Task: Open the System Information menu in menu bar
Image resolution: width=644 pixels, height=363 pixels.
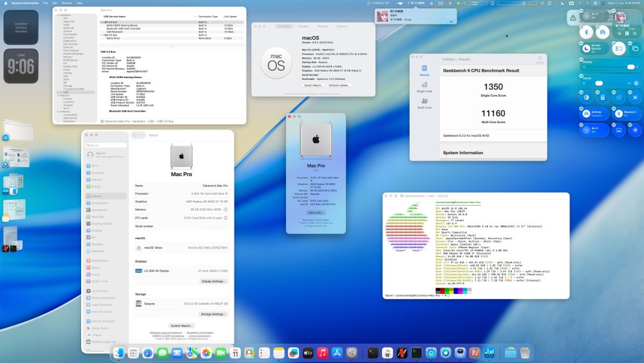Action: (25, 3)
